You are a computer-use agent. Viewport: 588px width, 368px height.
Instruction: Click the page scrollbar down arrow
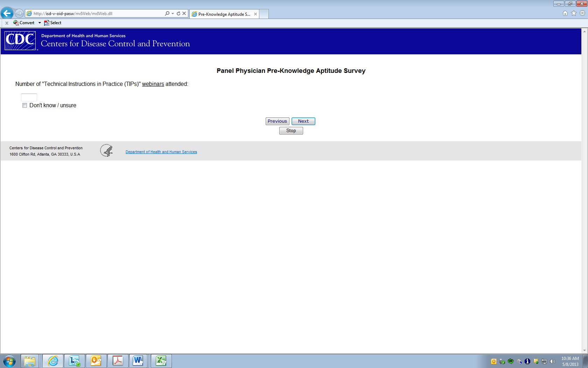coord(584,350)
